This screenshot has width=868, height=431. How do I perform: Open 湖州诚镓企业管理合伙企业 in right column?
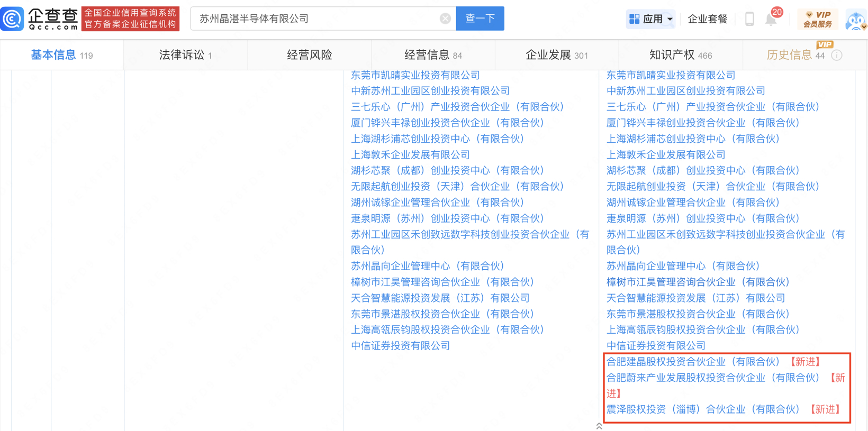click(x=693, y=202)
